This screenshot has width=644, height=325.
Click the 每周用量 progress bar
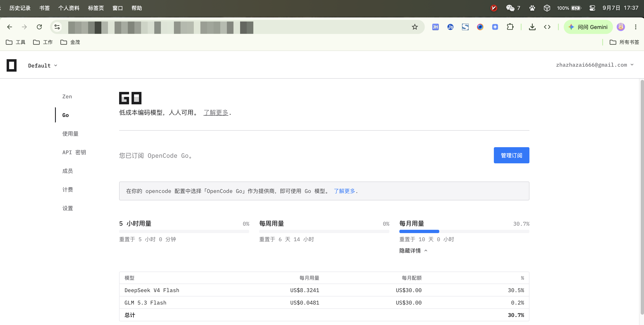click(324, 231)
